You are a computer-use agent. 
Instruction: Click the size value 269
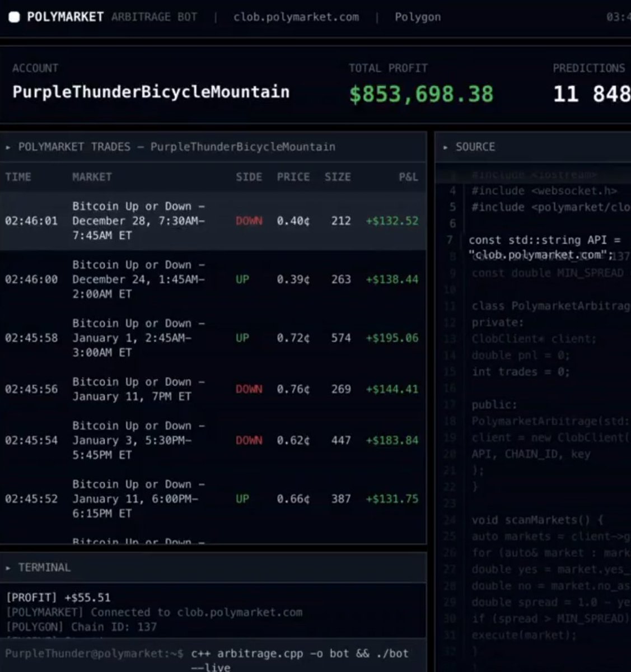coord(341,389)
